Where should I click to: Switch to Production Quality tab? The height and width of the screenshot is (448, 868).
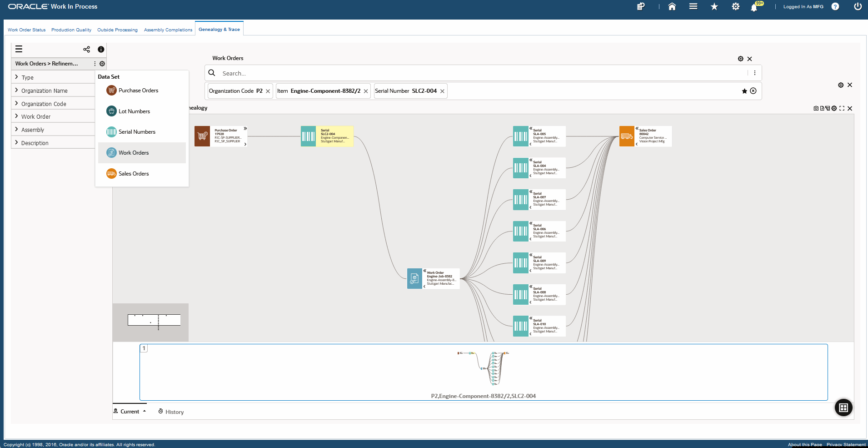coord(71,30)
